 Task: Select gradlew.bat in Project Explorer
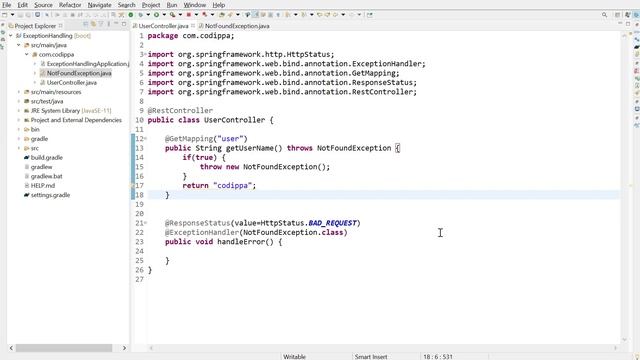(47, 176)
